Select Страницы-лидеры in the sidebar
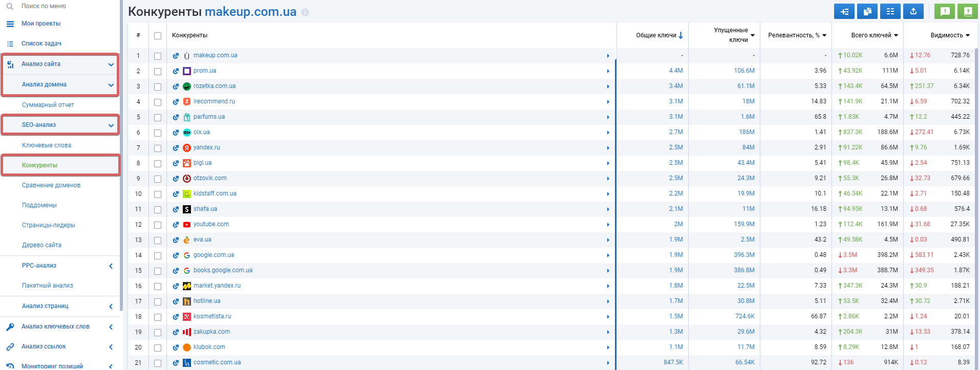 coord(49,225)
